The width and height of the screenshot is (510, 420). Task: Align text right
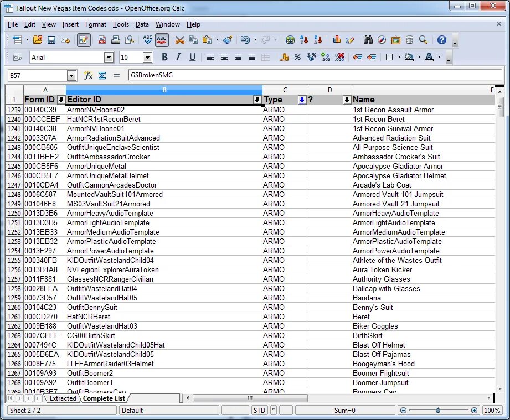tap(238, 58)
